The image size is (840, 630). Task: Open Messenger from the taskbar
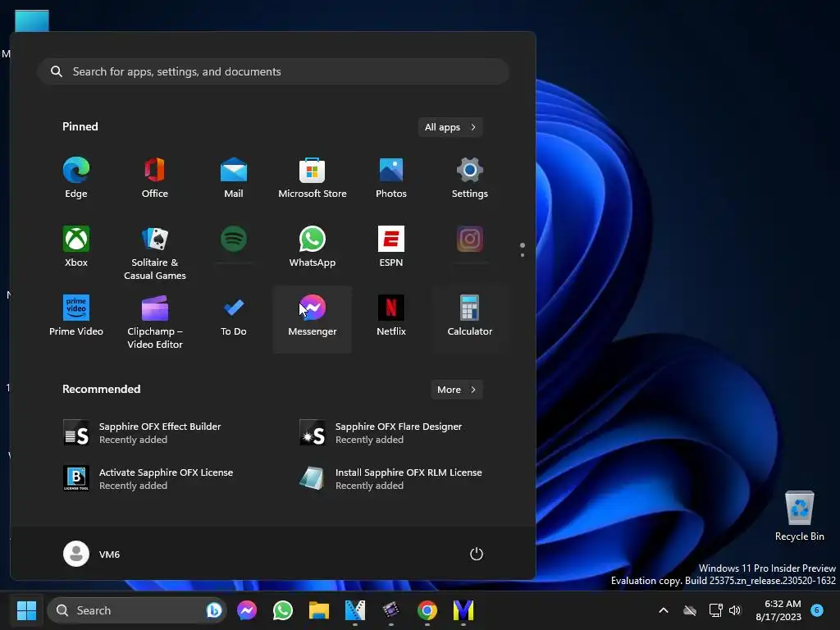tap(247, 610)
